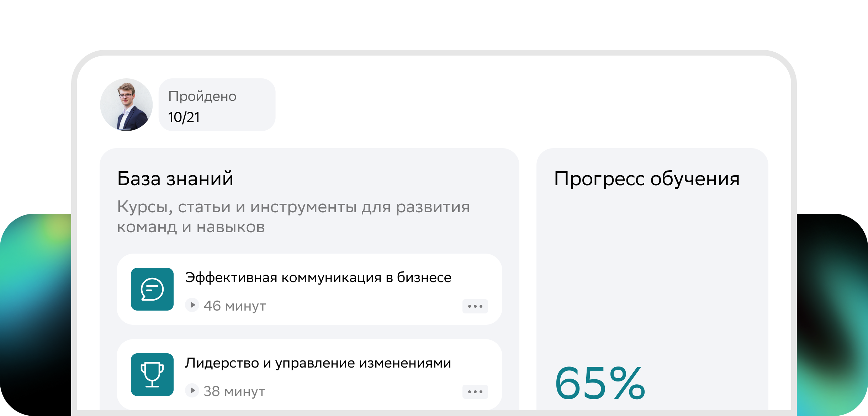
Task: Open the course Лидерство и управление изменениями
Action: [318, 363]
